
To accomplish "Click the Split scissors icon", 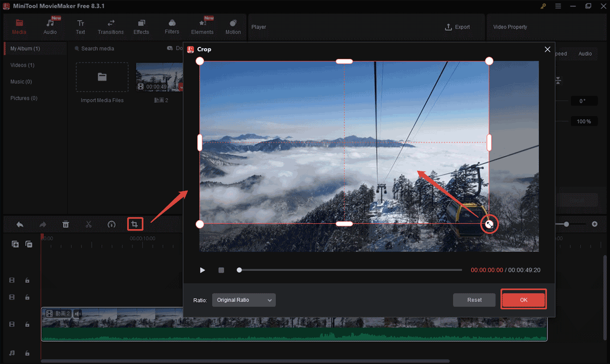I will click(89, 224).
